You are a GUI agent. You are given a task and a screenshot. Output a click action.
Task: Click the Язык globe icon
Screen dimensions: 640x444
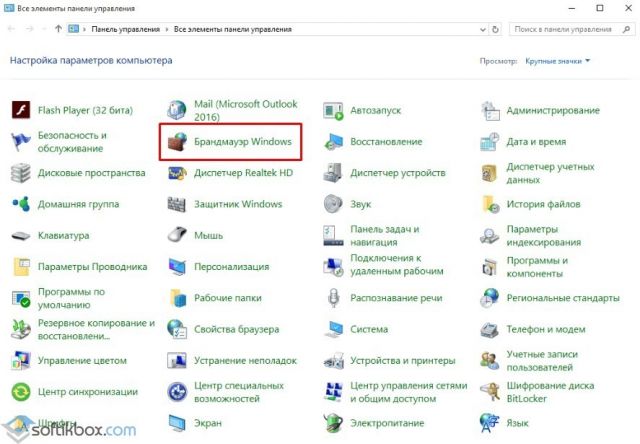(x=490, y=423)
